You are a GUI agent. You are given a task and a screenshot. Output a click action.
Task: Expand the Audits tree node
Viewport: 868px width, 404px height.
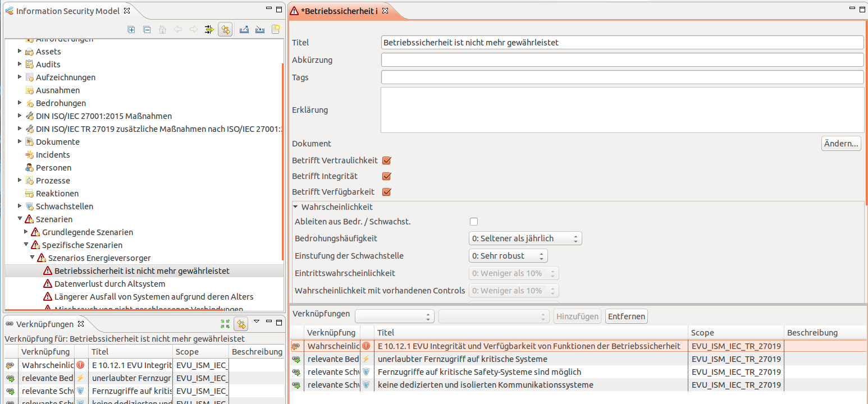pyautogui.click(x=20, y=65)
